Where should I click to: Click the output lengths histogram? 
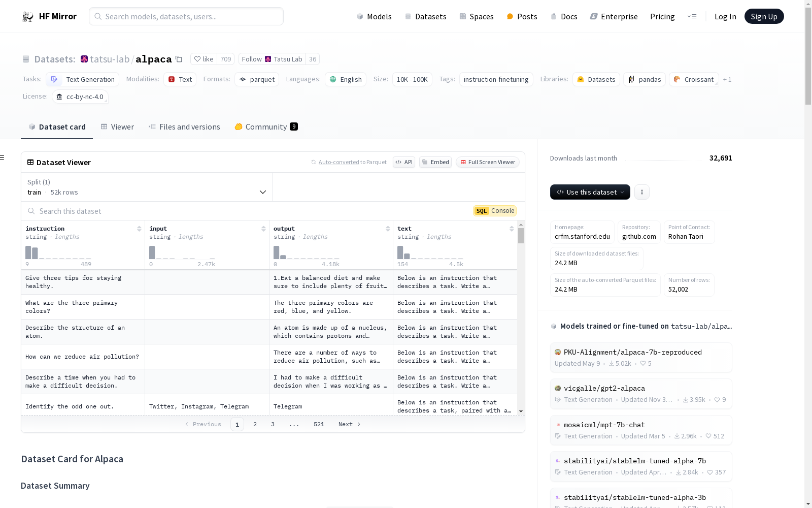(306, 252)
